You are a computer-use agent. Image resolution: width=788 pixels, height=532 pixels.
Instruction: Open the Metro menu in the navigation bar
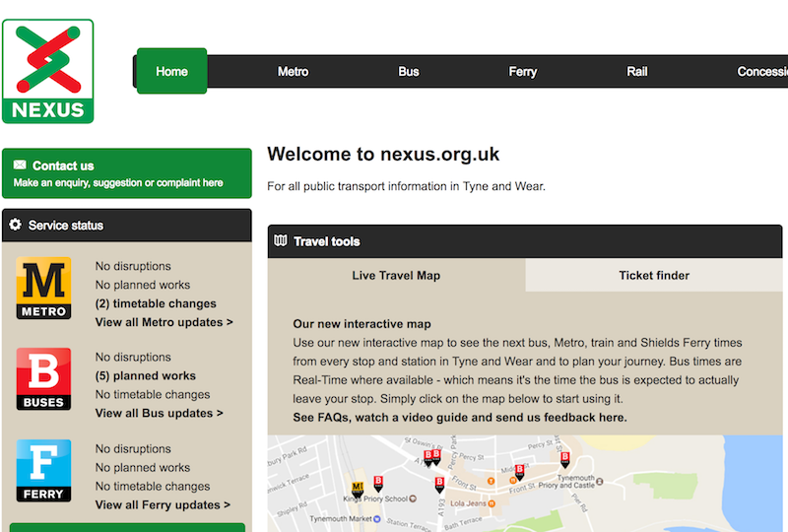[x=293, y=71]
